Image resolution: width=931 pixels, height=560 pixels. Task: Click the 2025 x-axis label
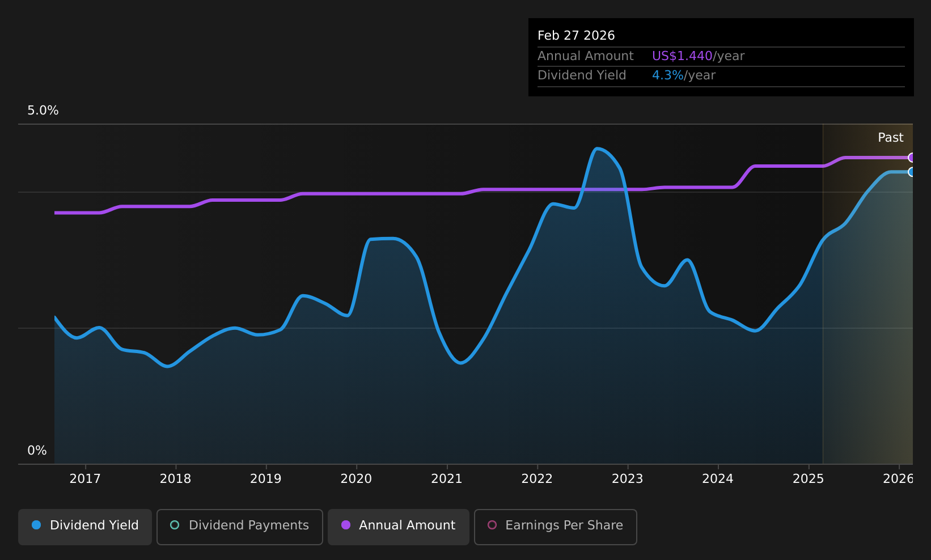809,479
